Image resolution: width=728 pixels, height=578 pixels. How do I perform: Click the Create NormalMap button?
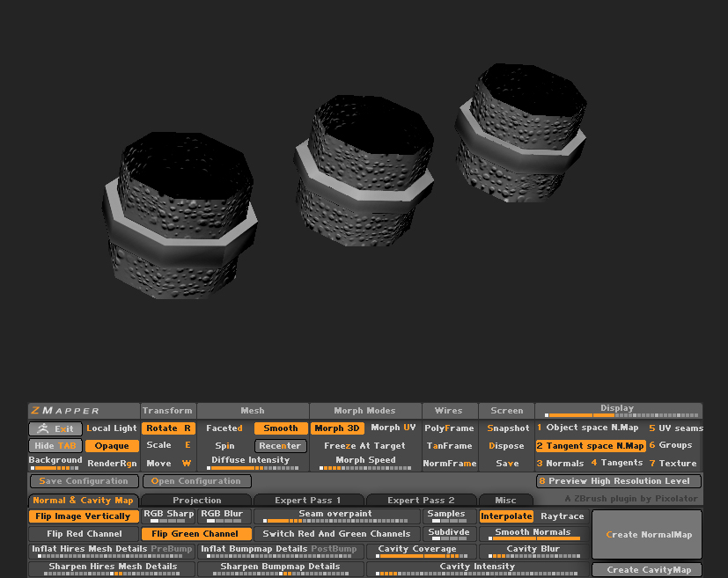click(x=646, y=534)
